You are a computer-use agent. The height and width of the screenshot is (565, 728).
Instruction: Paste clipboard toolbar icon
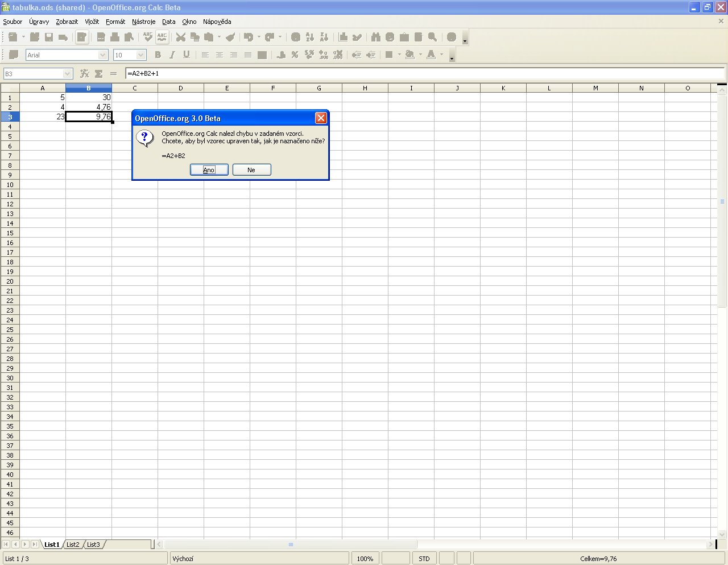pyautogui.click(x=209, y=37)
